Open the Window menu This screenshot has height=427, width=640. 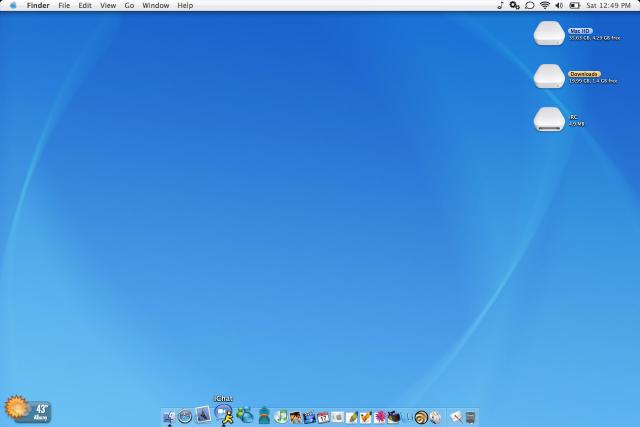coord(156,5)
